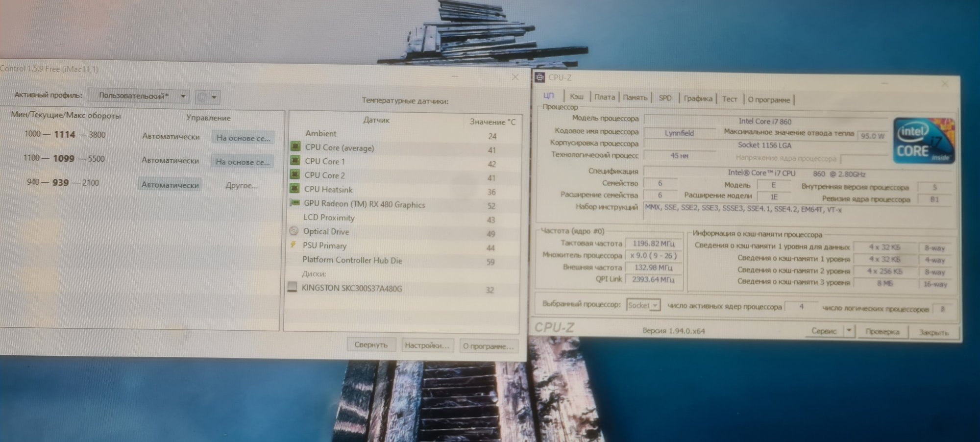Click the "8 МБ" level 3 cache value
The height and width of the screenshot is (442, 980).
tap(884, 283)
